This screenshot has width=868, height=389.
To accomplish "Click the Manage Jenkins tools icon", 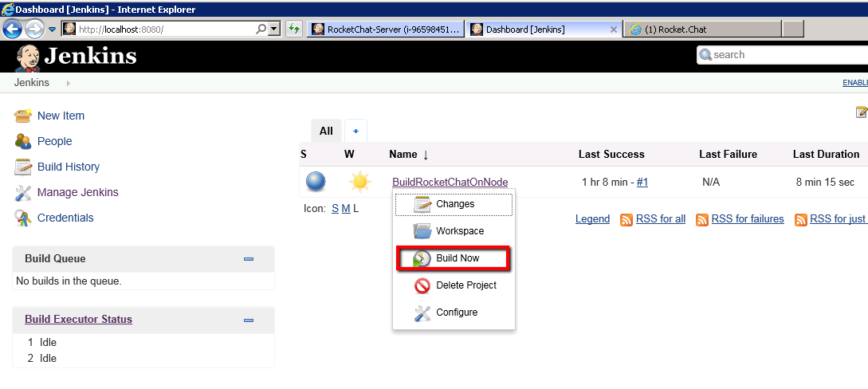I will click(x=22, y=193).
